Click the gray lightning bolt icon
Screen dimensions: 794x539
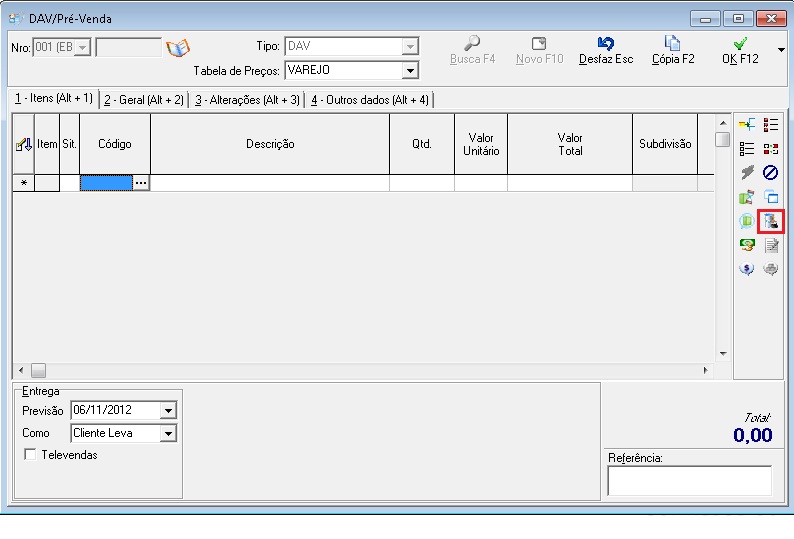tap(747, 173)
